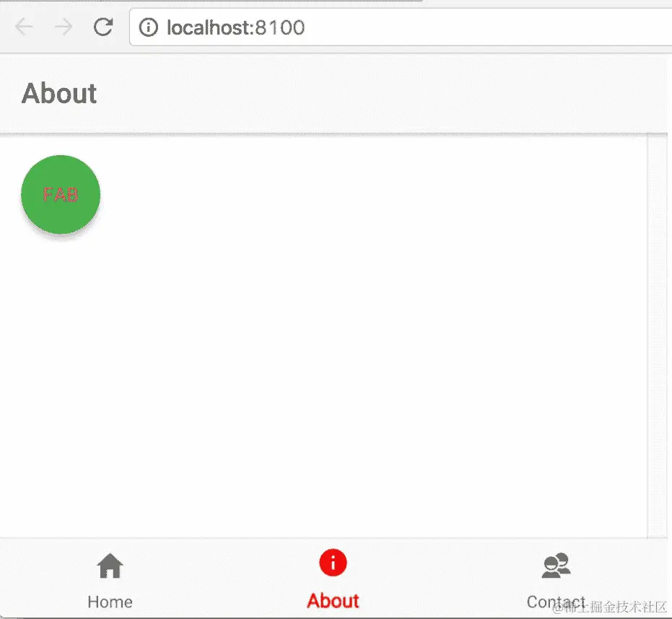672x619 pixels.
Task: Click the browser forward arrow
Action: [64, 27]
